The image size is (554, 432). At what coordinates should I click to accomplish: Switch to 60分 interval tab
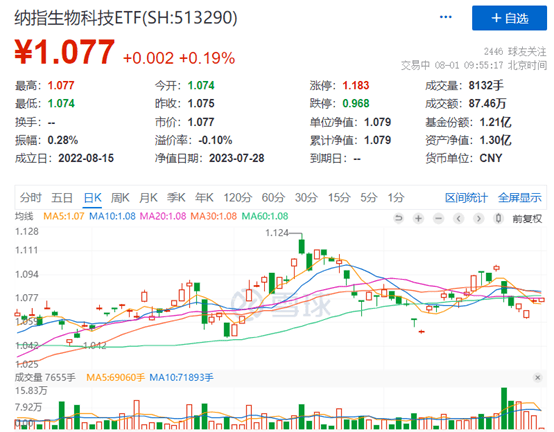coord(273,197)
